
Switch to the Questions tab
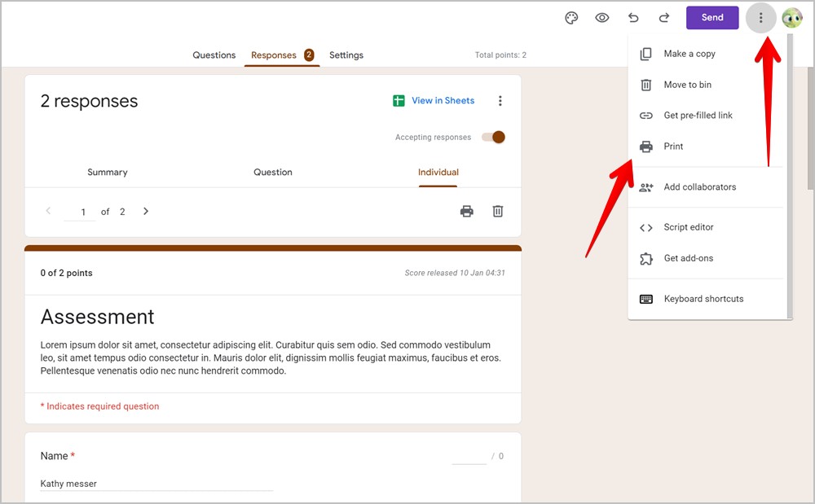(214, 55)
